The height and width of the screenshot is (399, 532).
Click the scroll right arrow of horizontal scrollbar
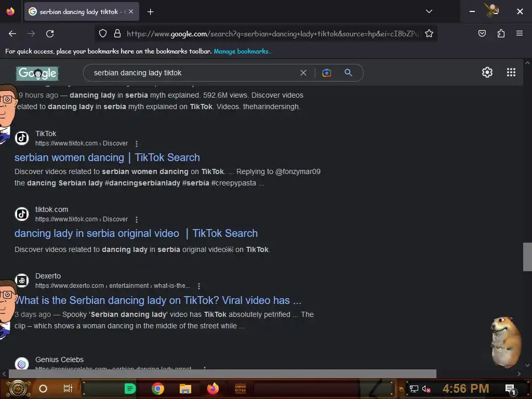click(x=519, y=374)
